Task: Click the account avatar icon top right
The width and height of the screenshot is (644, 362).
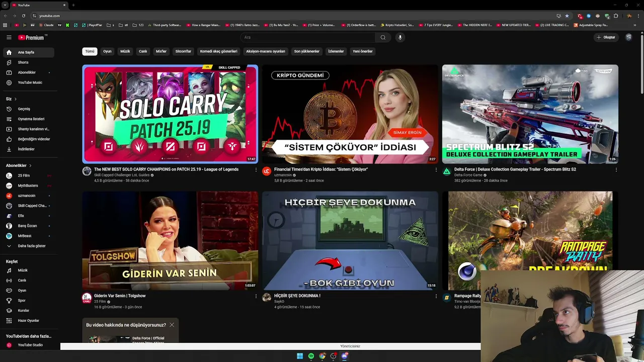Action: tap(628, 37)
